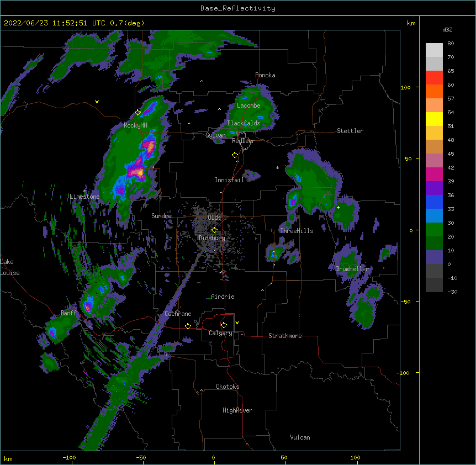Click the dBZ legend heading
476x465 pixels.
tap(447, 29)
